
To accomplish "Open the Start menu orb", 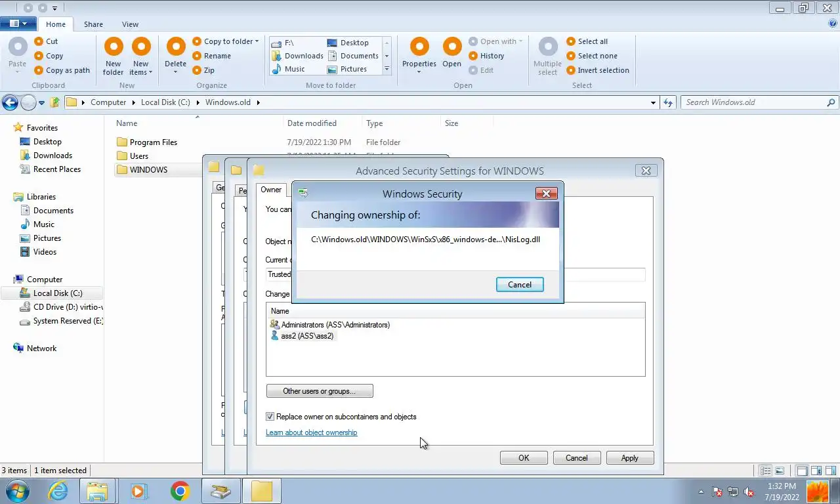I will 17,491.
